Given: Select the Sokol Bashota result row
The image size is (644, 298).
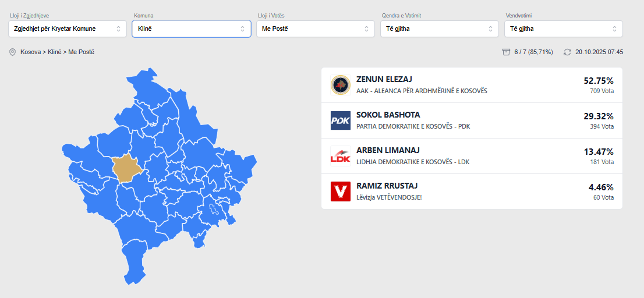Looking at the screenshot, I should (x=472, y=120).
